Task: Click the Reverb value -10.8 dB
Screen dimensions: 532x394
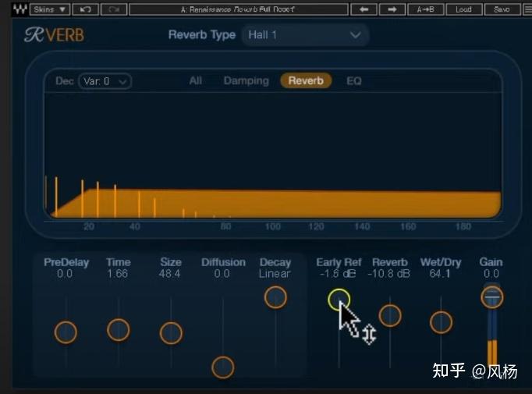Action: click(389, 274)
